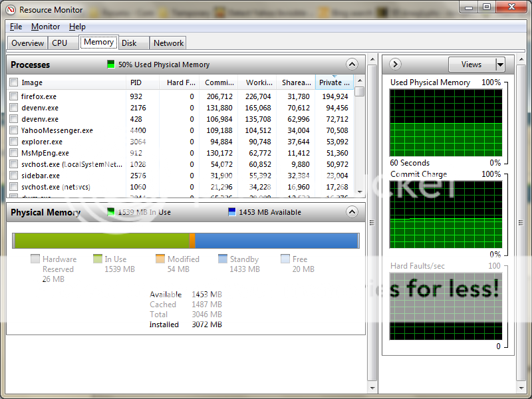This screenshot has width=532, height=399.
Task: Collapse the Physical Memory section
Action: tap(352, 212)
